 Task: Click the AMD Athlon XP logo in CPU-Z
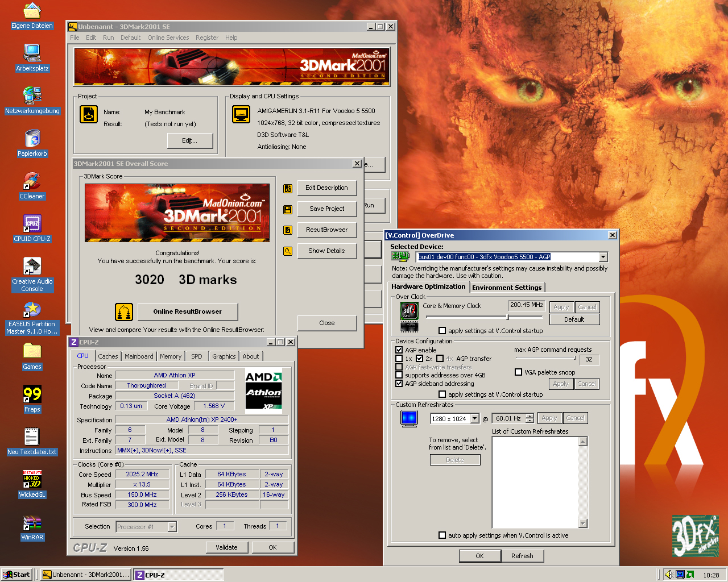coord(263,390)
